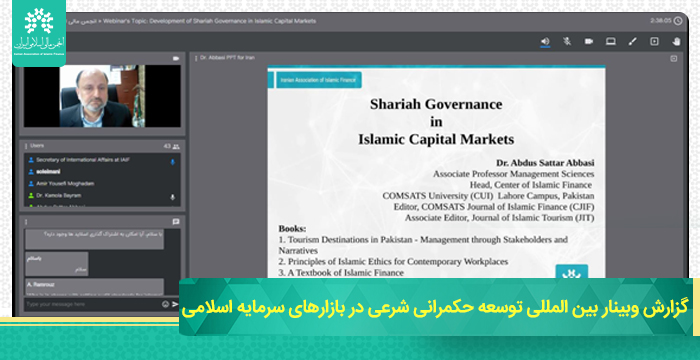Raise hand using the hand icon
This screenshot has width=700, height=360.
click(676, 42)
